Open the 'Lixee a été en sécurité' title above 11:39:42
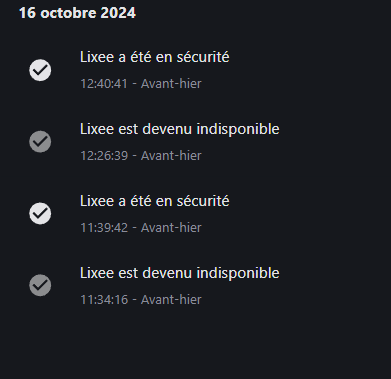This screenshot has width=391, height=379. click(155, 201)
